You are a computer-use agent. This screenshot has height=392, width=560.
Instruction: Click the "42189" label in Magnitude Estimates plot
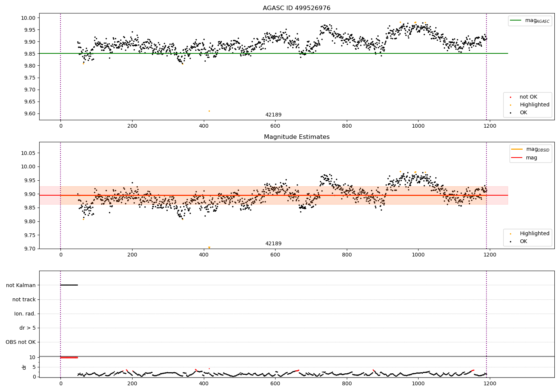tap(273, 244)
